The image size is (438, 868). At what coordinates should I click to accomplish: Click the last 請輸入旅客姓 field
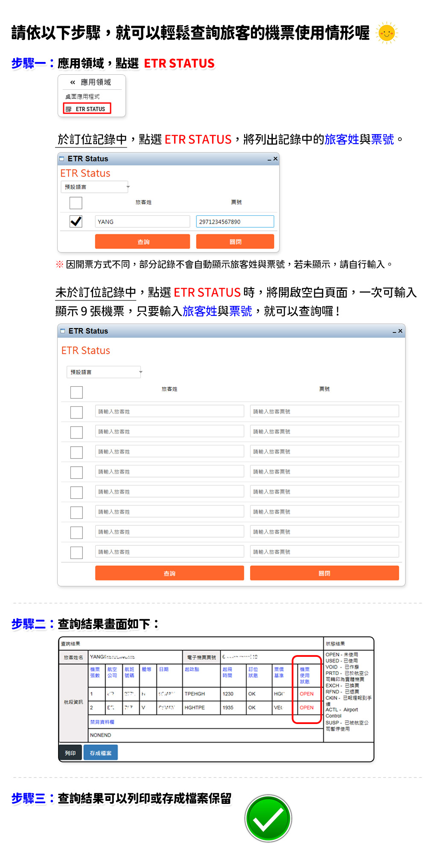169,551
